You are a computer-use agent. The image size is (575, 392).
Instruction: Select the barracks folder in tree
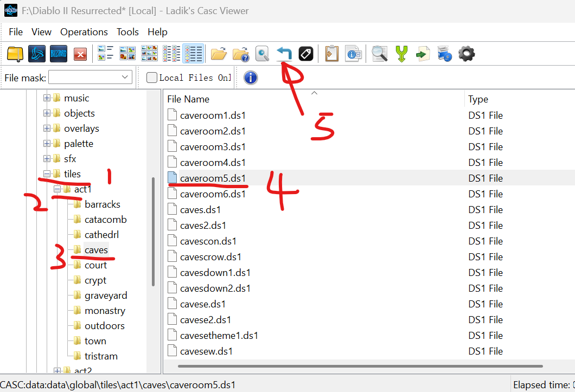(103, 204)
